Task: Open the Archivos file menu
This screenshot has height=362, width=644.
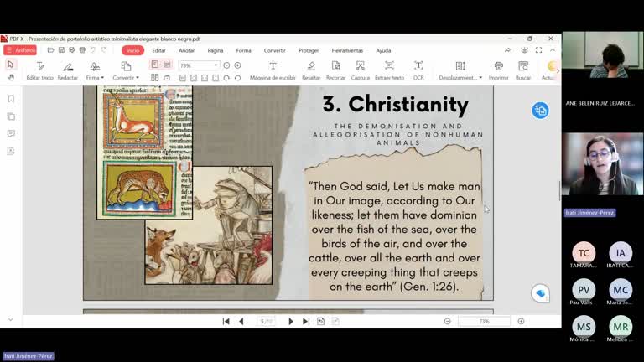Action: 20,50
